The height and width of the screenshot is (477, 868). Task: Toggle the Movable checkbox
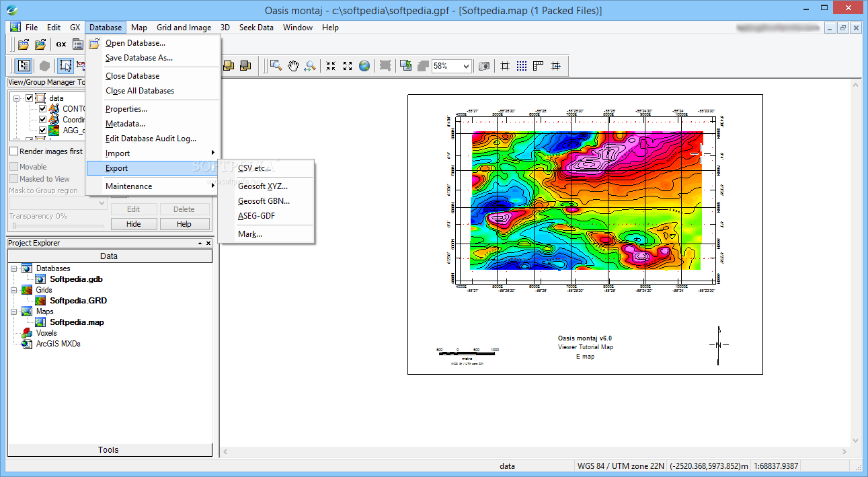pyautogui.click(x=13, y=167)
